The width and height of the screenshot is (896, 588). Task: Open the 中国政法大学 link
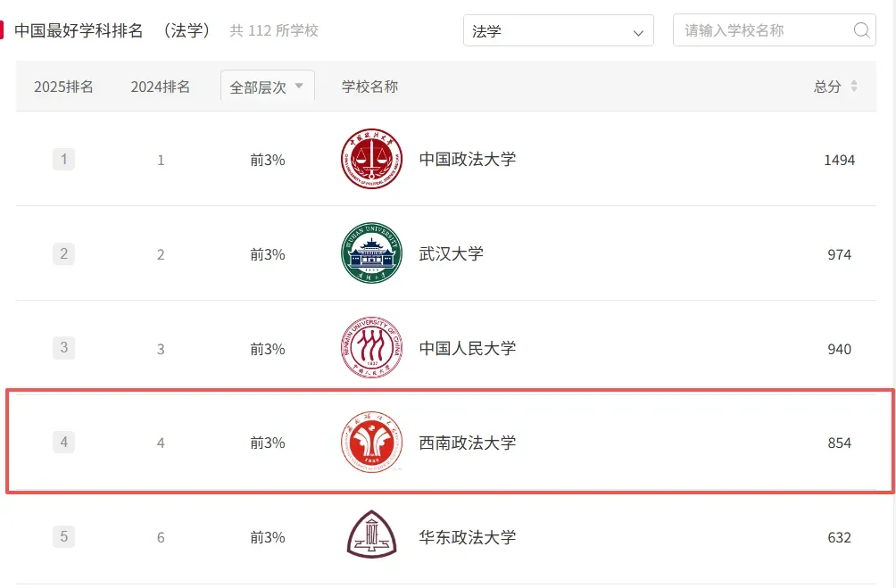tap(468, 160)
